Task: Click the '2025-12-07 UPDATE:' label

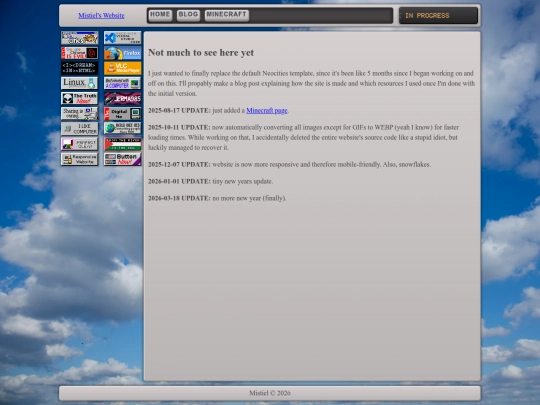Action: 179,165
